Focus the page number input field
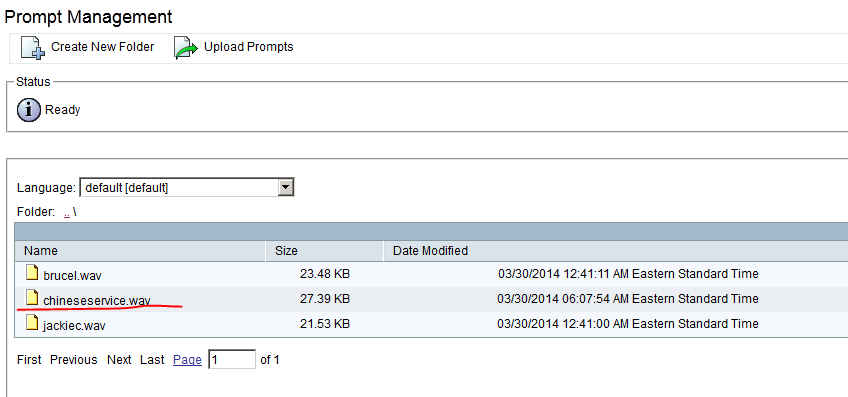Viewport: 848px width, 397px height. (x=231, y=360)
